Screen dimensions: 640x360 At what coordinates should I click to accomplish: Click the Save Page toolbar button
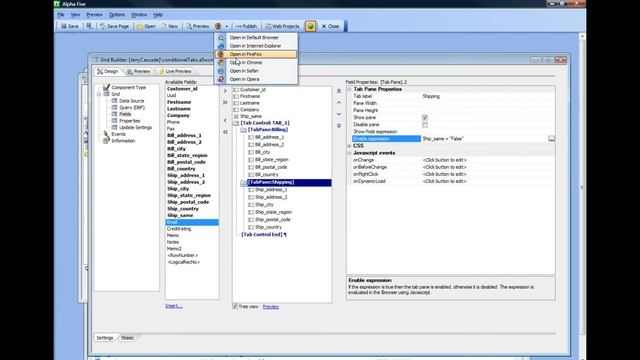114,26
